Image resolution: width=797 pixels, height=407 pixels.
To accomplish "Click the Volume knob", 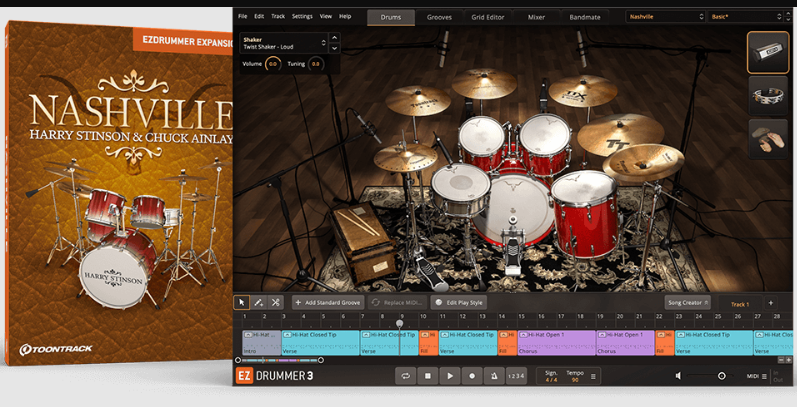I will (273, 64).
